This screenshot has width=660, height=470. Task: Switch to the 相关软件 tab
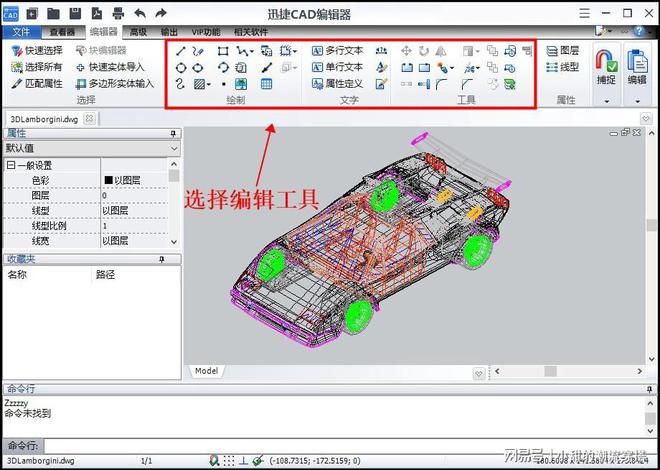pos(251,32)
